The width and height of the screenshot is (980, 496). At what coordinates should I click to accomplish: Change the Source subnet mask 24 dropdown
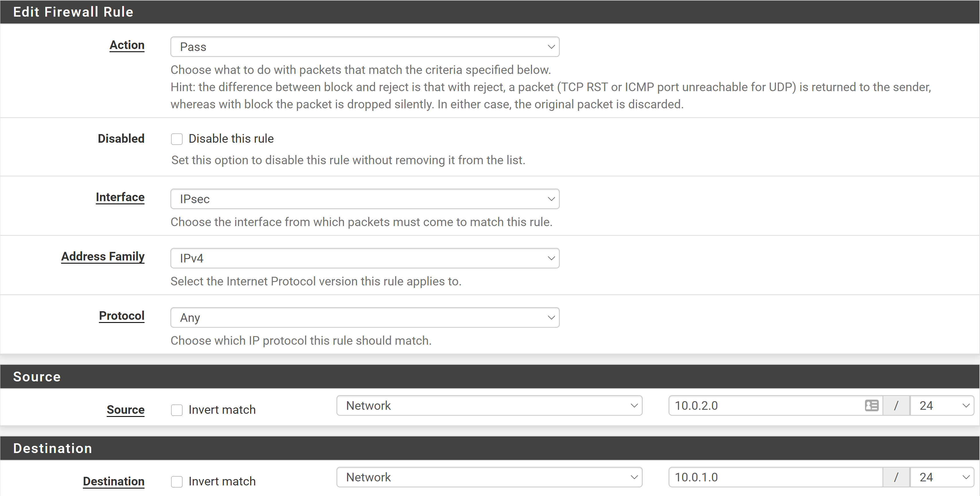click(x=942, y=405)
